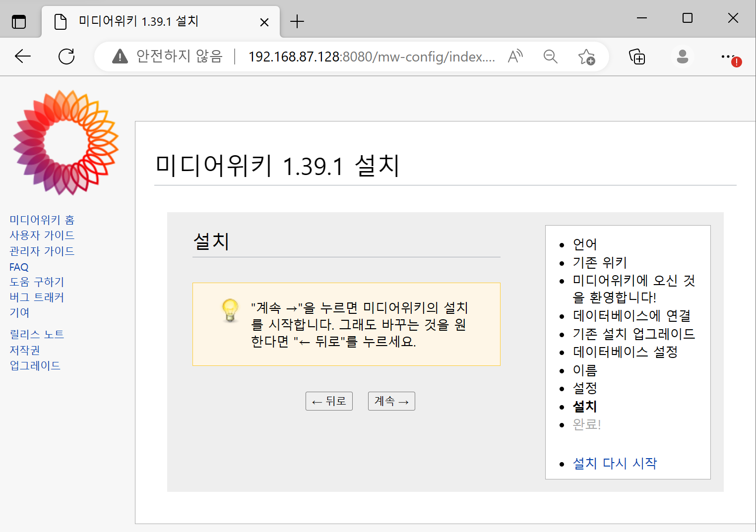Open the 관리자 가이드 link

point(42,251)
